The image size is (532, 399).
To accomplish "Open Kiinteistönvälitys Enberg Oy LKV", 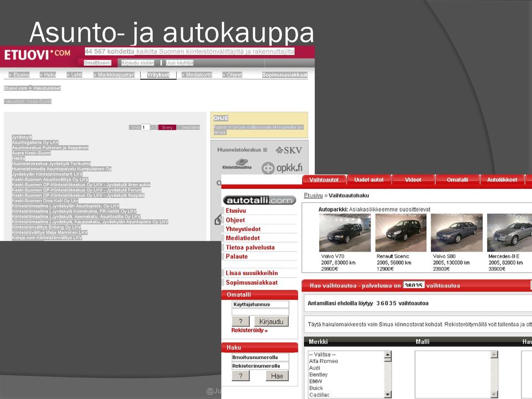I will [47, 227].
